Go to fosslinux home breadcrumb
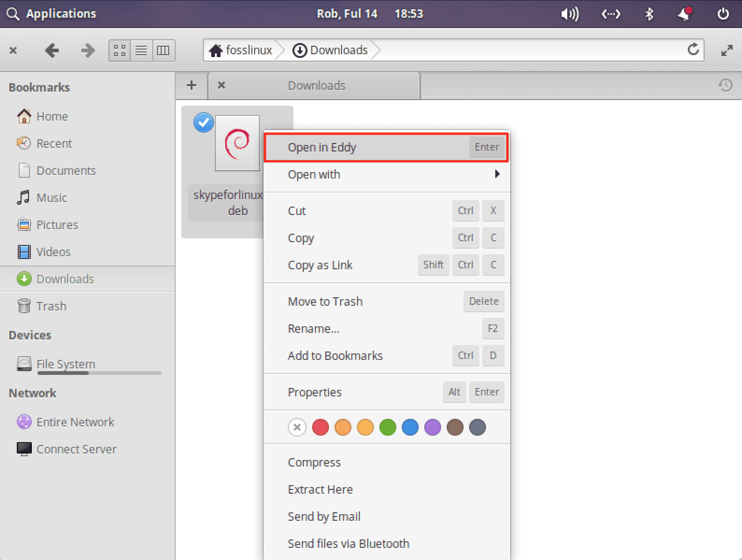The width and height of the screenshot is (742, 560). coord(241,50)
